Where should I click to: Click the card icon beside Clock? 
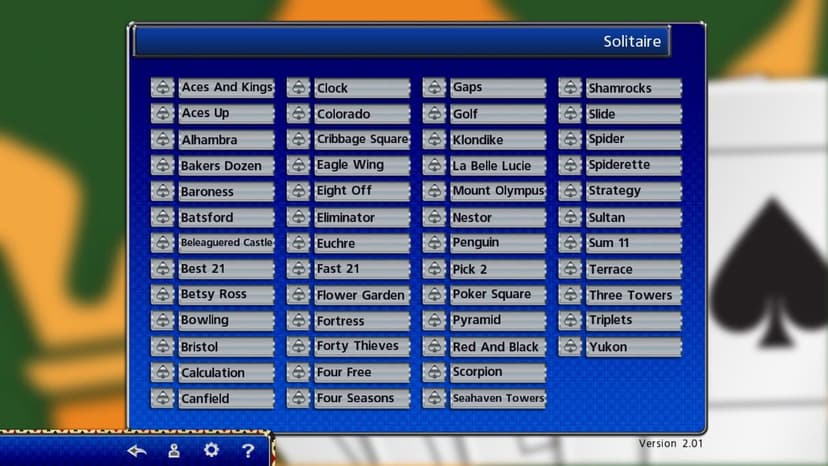coord(298,88)
